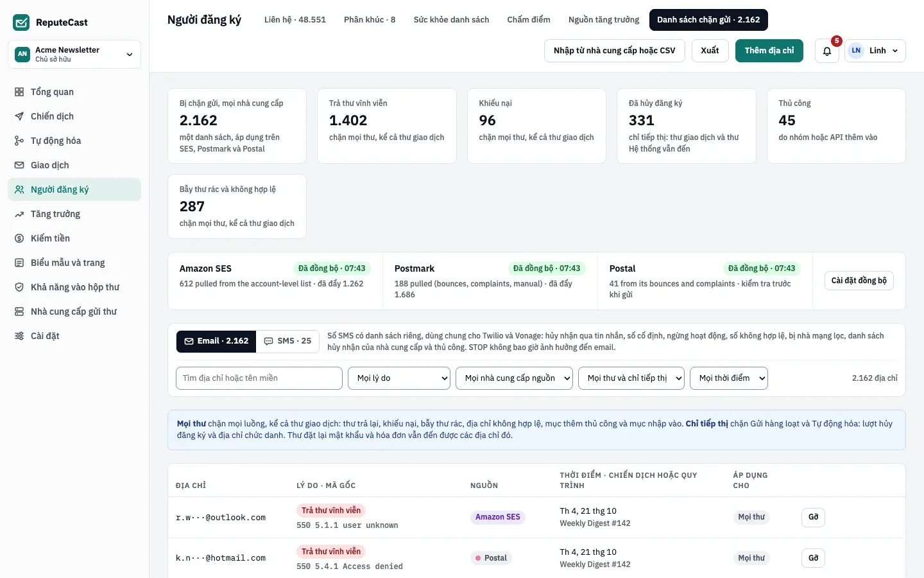Open Cài đặt đồng bộ settings
The height and width of the screenshot is (578, 924).
pyautogui.click(x=859, y=281)
